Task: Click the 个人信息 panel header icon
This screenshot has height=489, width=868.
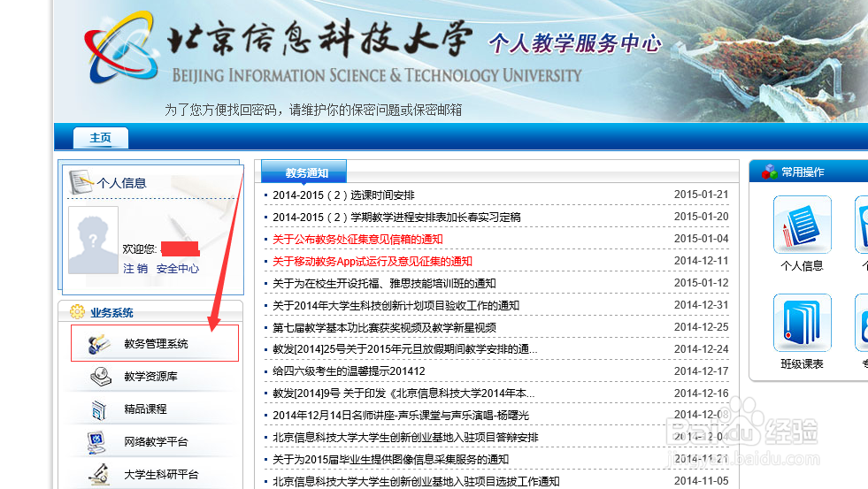Action: click(x=81, y=182)
